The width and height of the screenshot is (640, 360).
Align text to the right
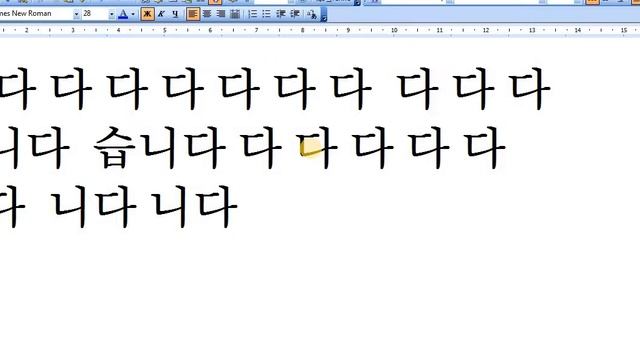pos(221,14)
